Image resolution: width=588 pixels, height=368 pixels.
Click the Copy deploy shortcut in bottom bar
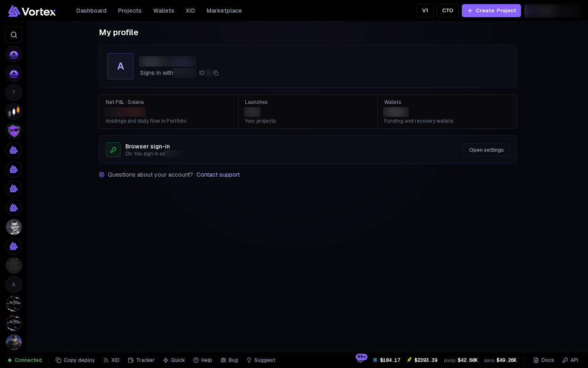(x=75, y=360)
